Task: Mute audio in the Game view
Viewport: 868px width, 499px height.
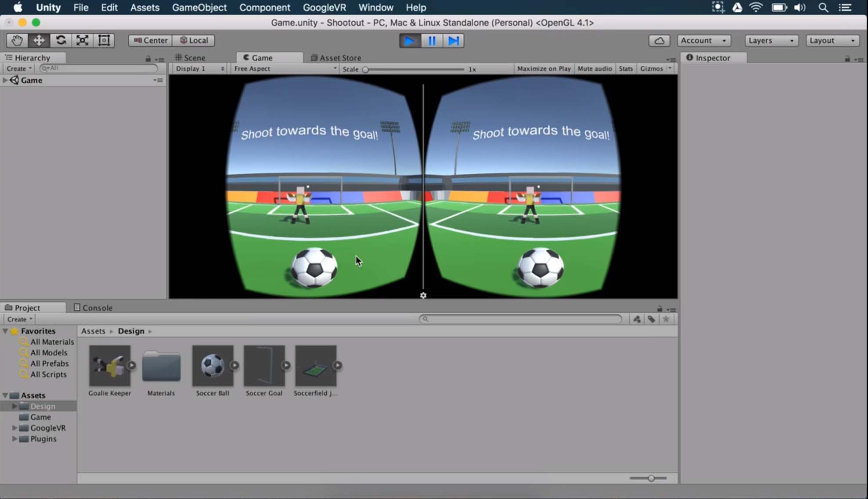Action: [x=594, y=68]
